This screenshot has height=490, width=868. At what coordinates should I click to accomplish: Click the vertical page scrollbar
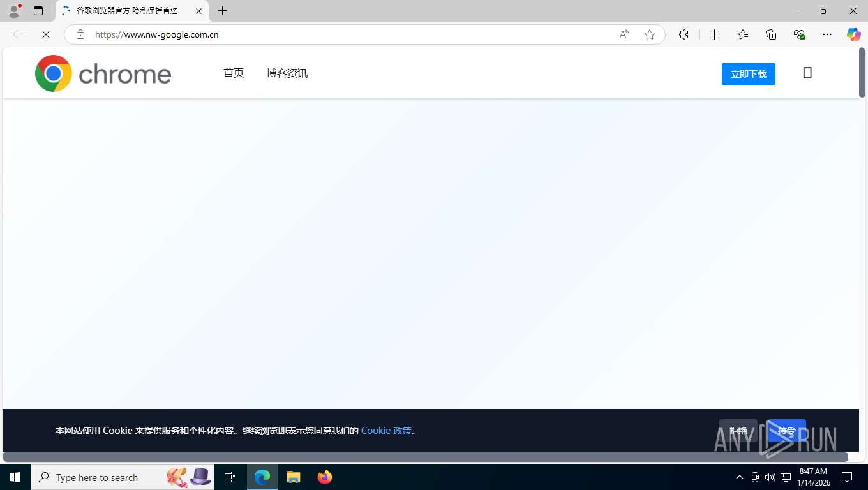862,72
